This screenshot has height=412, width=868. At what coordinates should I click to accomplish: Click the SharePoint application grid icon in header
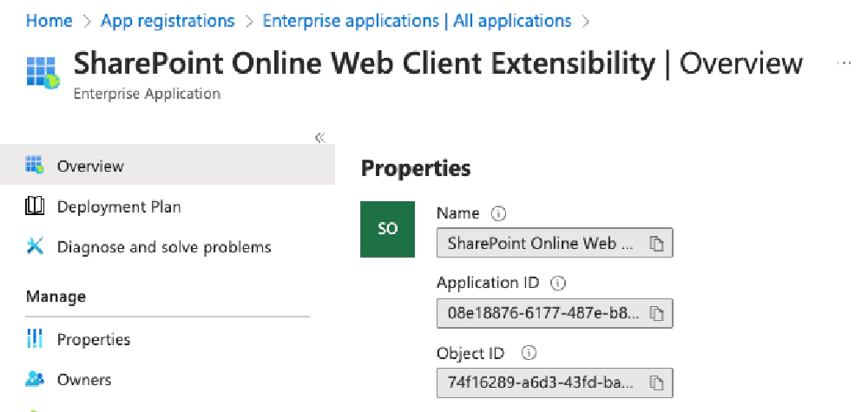(43, 73)
